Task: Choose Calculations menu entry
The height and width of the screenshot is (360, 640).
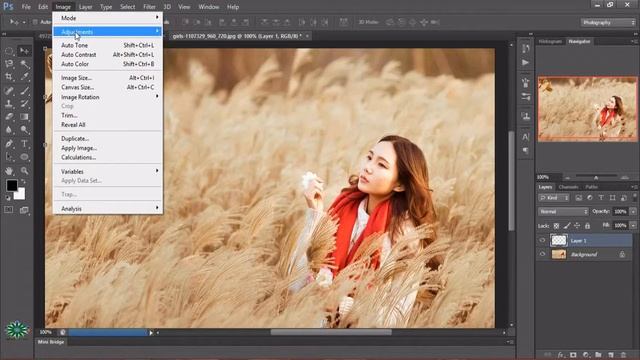Action: (x=108, y=157)
